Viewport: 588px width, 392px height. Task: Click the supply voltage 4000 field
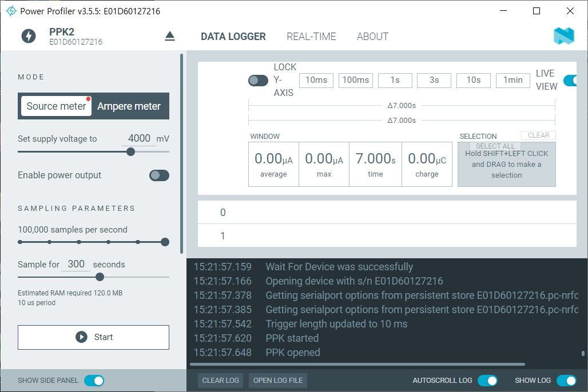pyautogui.click(x=139, y=138)
